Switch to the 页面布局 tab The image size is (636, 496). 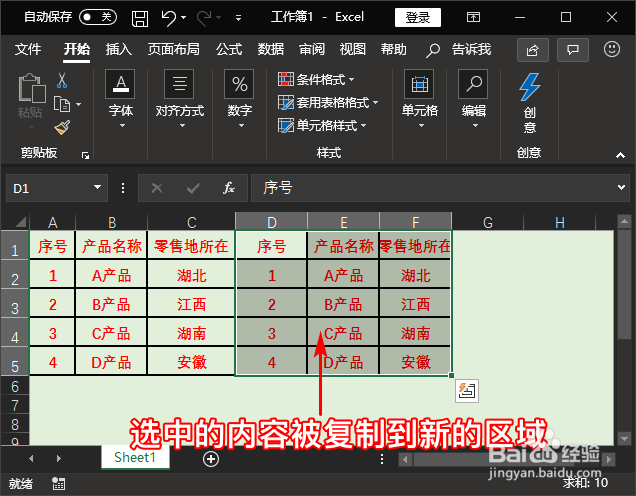pyautogui.click(x=174, y=49)
